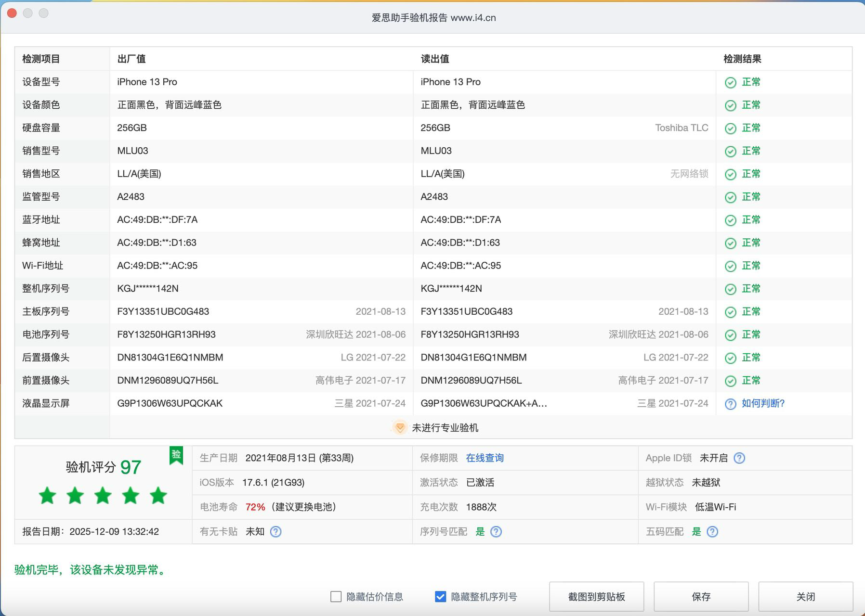
Task: Click the green 验 badge ribbon
Action: [176, 455]
